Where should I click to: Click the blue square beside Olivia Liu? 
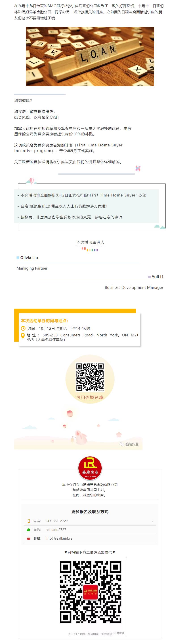18,258
